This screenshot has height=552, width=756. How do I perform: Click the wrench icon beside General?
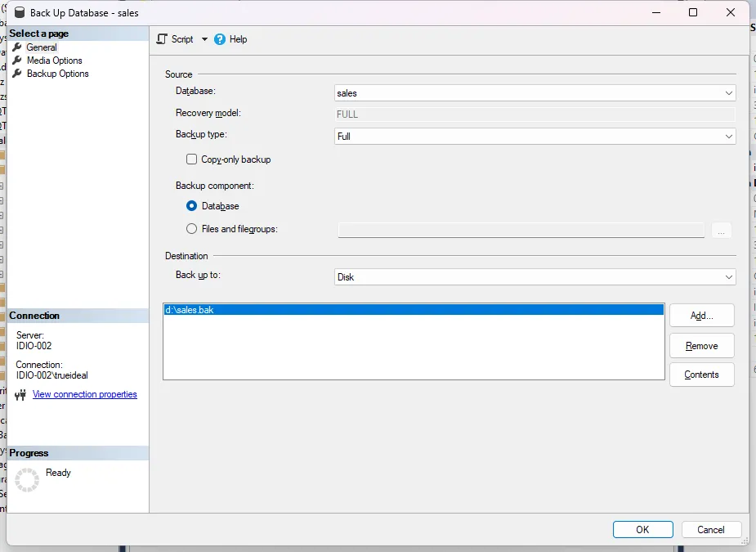point(17,47)
